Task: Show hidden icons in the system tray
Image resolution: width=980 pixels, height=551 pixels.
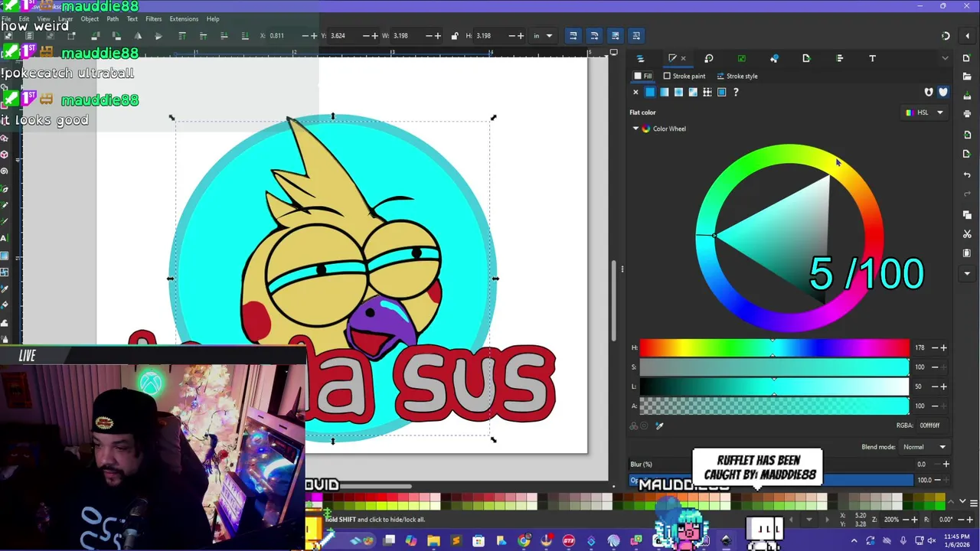Action: (x=855, y=541)
